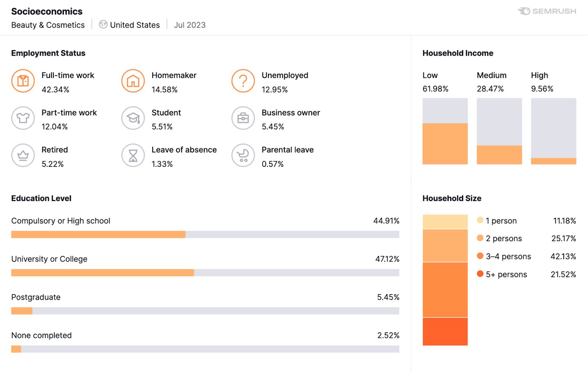The image size is (588, 373).
Task: Toggle the 2 persons legend dot
Action: (480, 238)
